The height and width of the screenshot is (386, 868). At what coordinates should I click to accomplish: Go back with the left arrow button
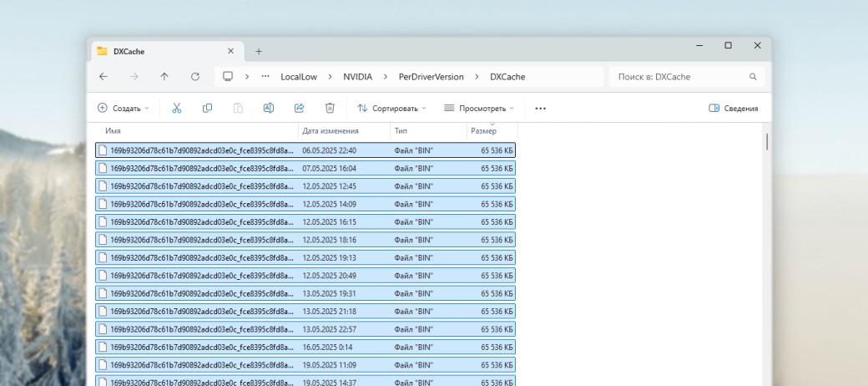tap(103, 77)
